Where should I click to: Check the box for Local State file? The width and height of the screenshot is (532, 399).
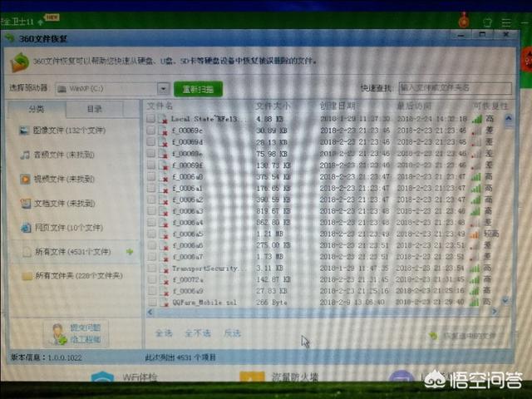tap(151, 120)
